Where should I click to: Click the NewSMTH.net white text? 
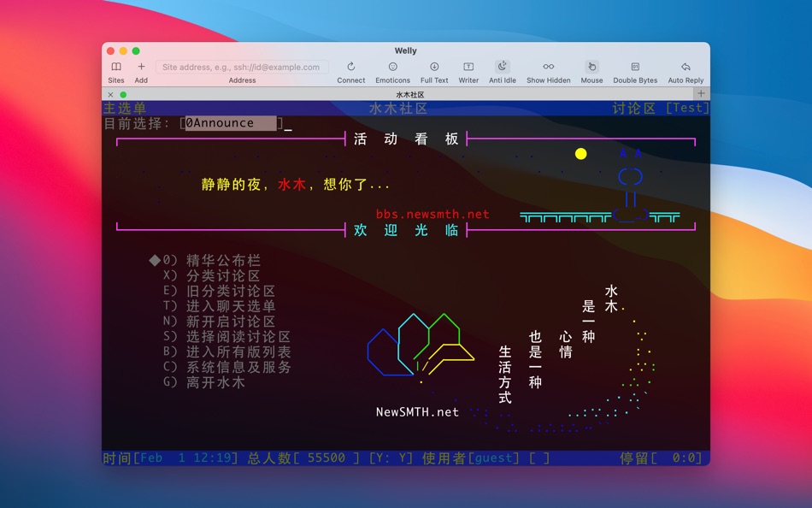tap(417, 412)
